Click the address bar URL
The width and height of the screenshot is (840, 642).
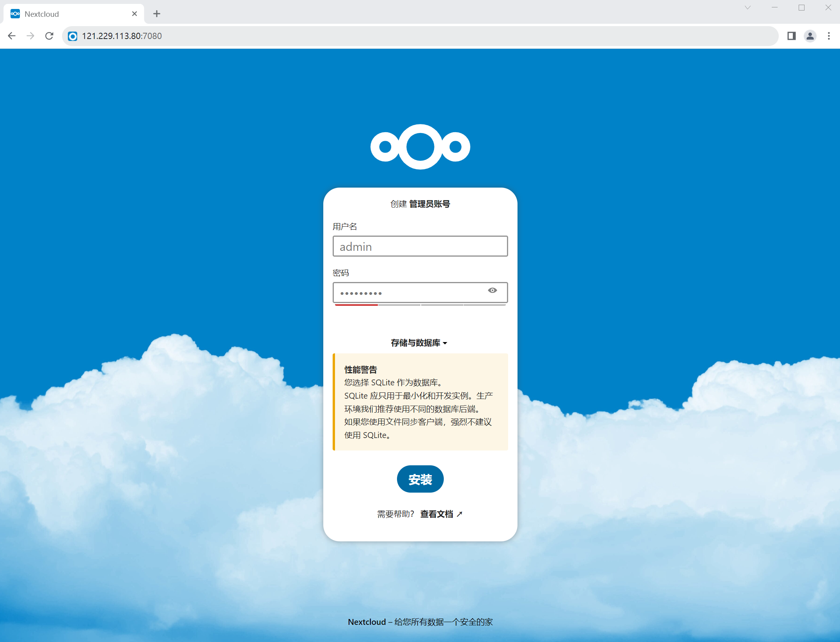pos(122,36)
